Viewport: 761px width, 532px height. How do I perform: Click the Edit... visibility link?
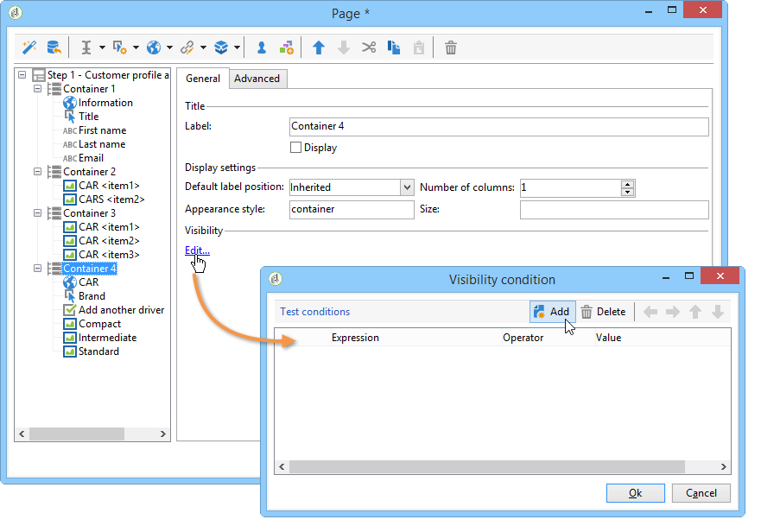click(197, 250)
